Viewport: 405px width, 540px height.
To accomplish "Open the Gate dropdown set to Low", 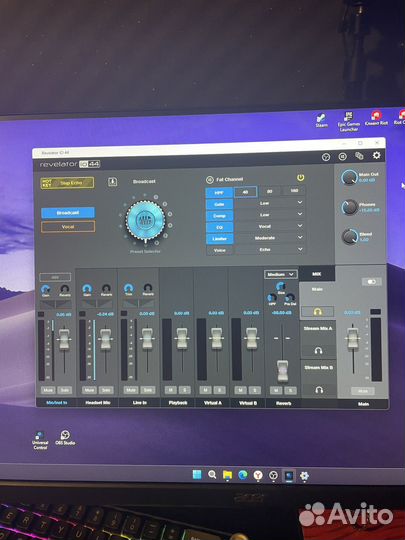I will tap(270, 203).
